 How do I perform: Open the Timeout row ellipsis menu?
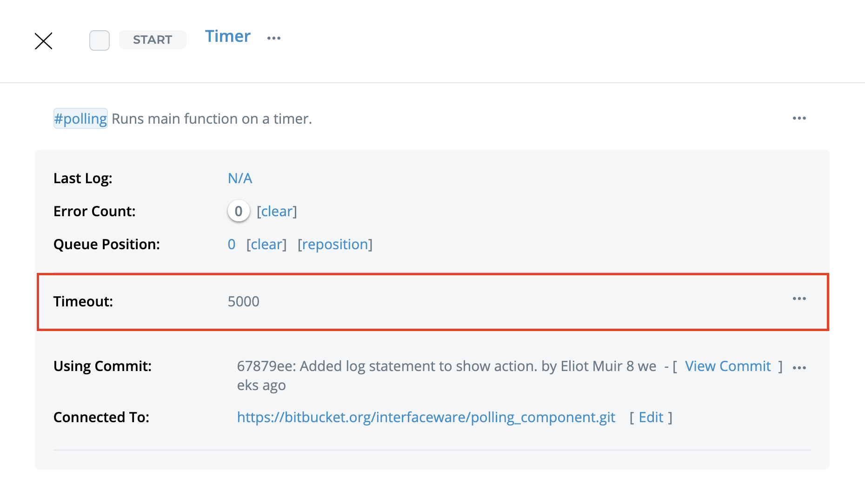[799, 298]
